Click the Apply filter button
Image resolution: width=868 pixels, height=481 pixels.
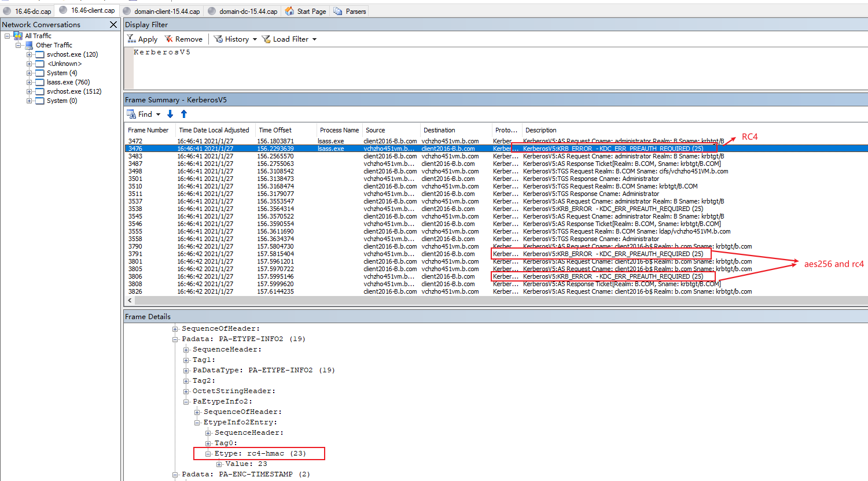click(142, 39)
